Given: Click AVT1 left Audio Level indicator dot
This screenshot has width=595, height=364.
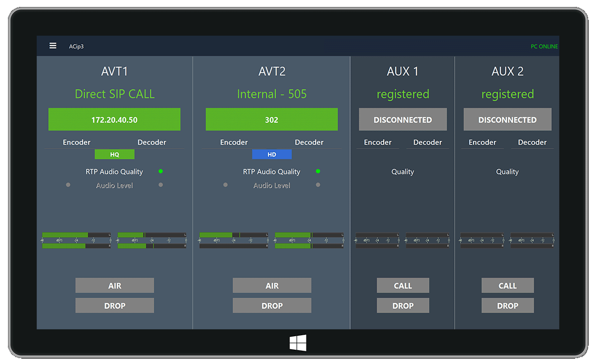Looking at the screenshot, I should (68, 185).
